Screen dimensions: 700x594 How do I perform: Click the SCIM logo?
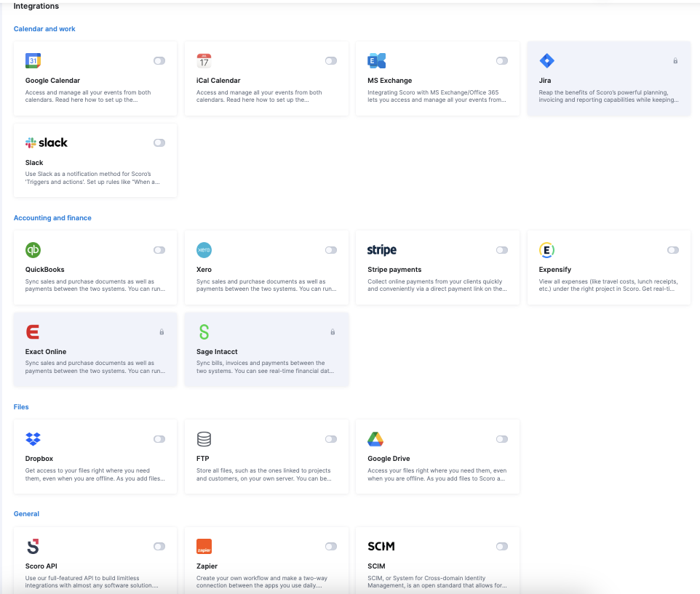[381, 546]
